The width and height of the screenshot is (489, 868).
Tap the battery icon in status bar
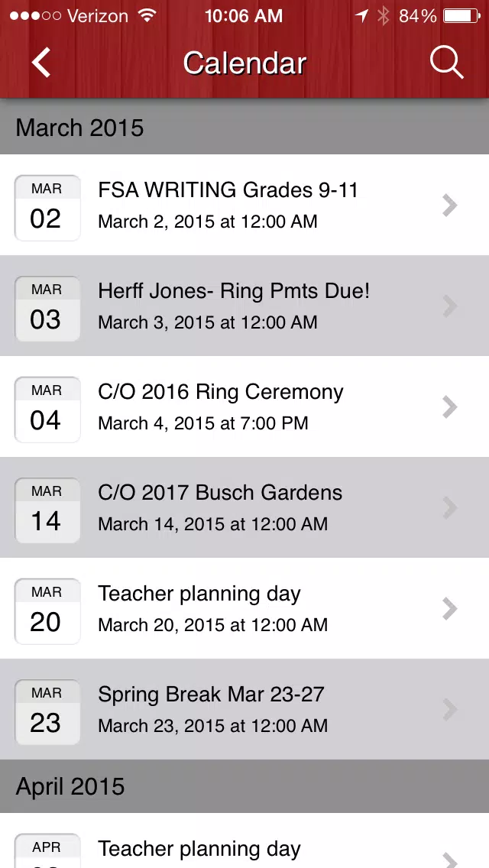[x=461, y=16]
